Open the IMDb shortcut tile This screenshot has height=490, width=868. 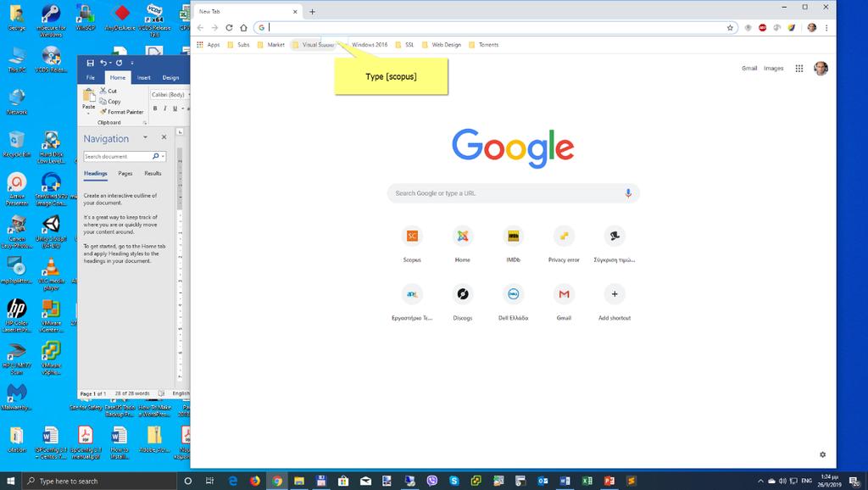tap(513, 243)
